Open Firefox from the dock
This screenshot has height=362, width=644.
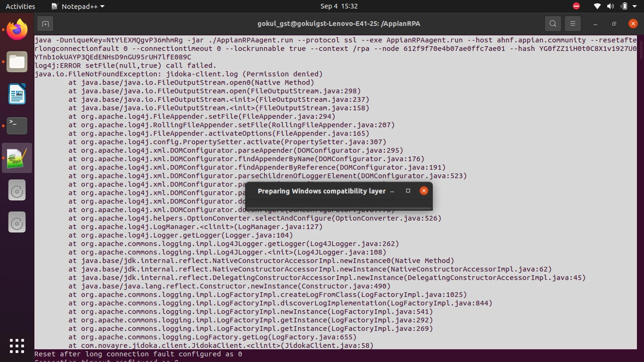(17, 30)
